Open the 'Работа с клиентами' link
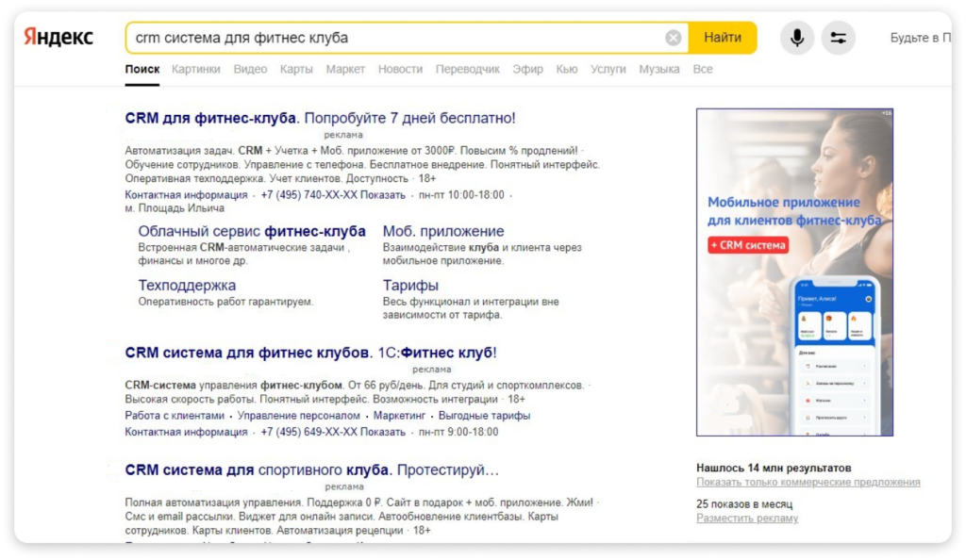This screenshot has height=560, width=966. pos(175,416)
